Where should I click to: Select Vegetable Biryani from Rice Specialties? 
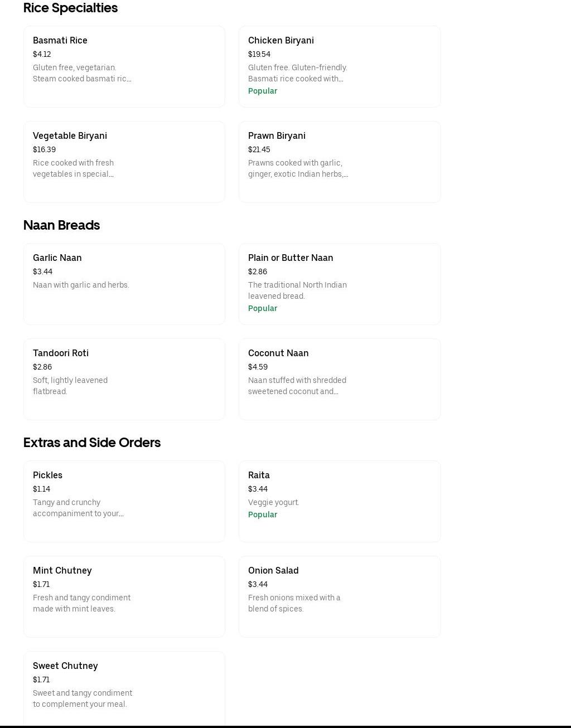click(124, 162)
